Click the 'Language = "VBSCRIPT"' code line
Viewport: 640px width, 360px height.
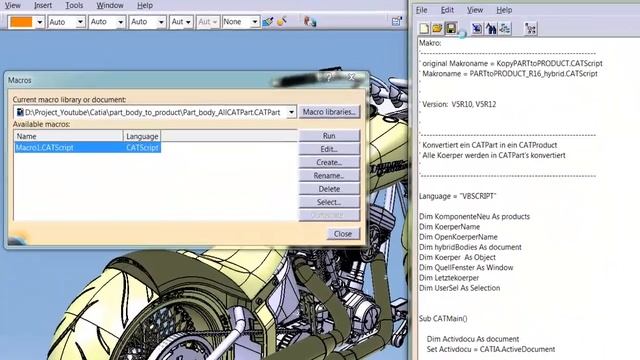click(x=458, y=196)
